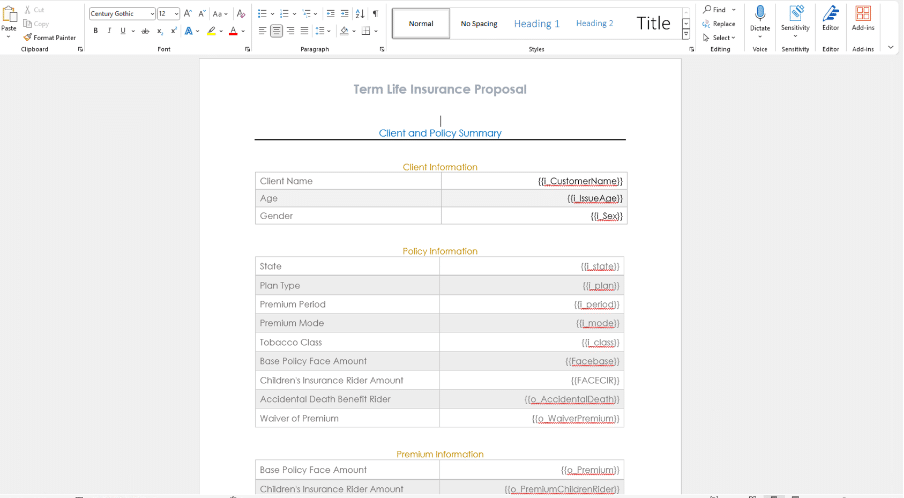Apply the yellow text highlight color

(212, 31)
